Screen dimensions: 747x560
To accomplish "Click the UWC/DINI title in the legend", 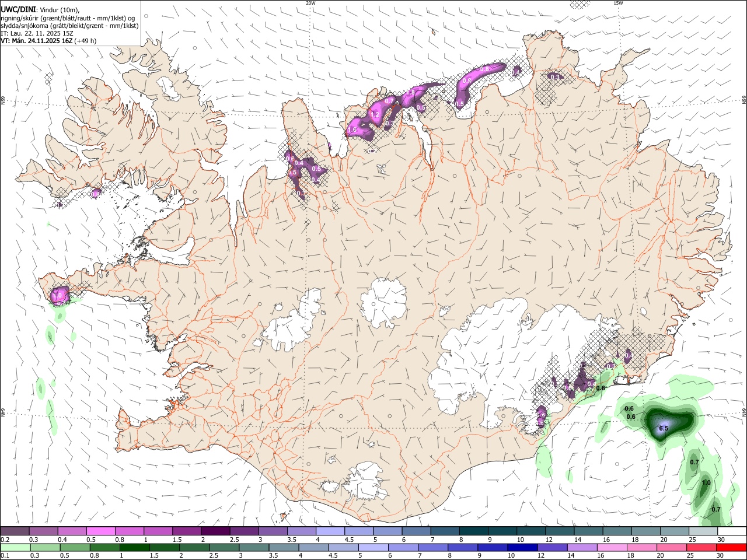I will point(19,10).
